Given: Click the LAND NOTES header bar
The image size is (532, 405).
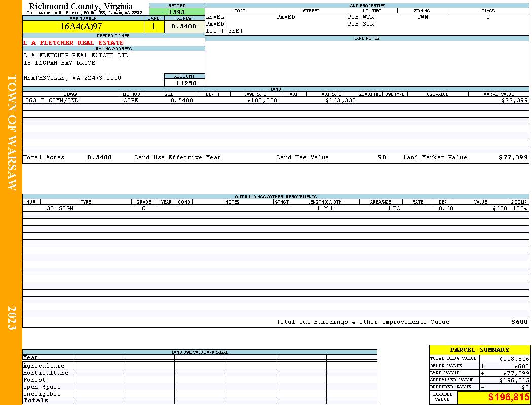Looking at the screenshot, I should coord(367,38).
